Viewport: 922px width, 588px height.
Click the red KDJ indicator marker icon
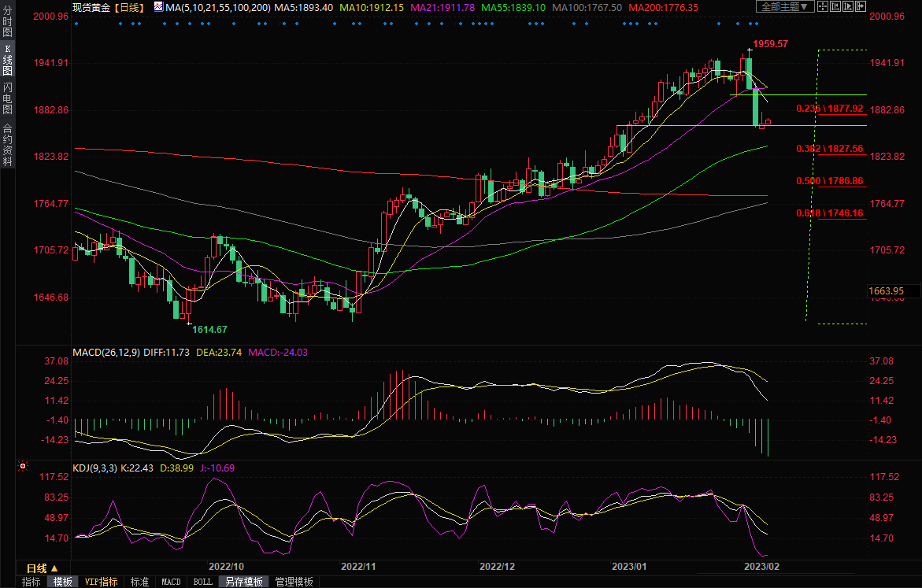(22, 467)
